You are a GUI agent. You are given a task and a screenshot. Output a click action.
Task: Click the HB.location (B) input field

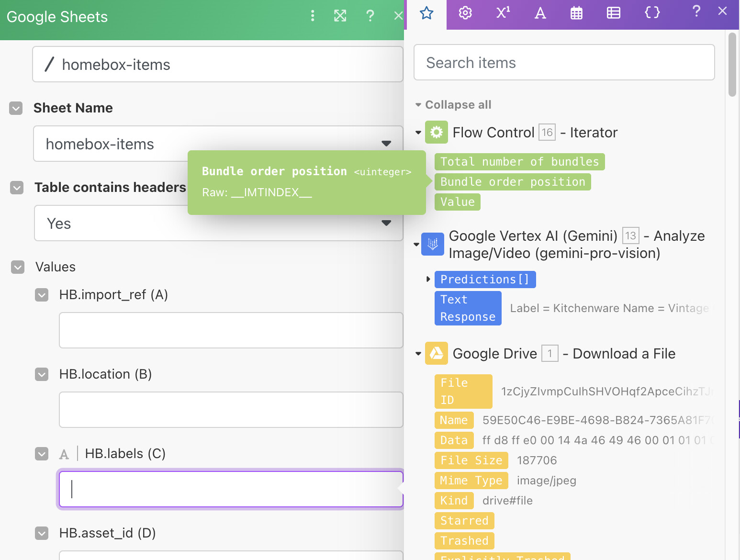tap(231, 410)
